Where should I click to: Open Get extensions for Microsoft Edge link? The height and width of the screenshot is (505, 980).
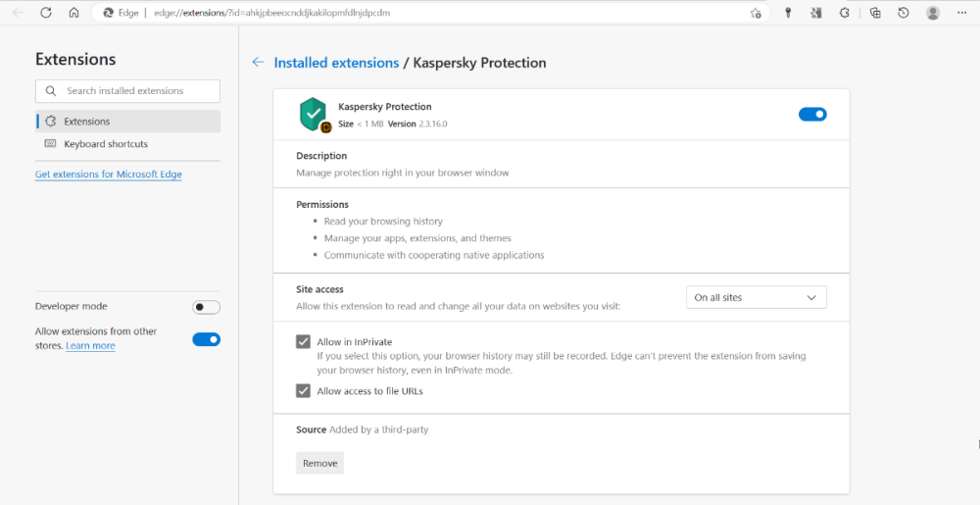108,175
